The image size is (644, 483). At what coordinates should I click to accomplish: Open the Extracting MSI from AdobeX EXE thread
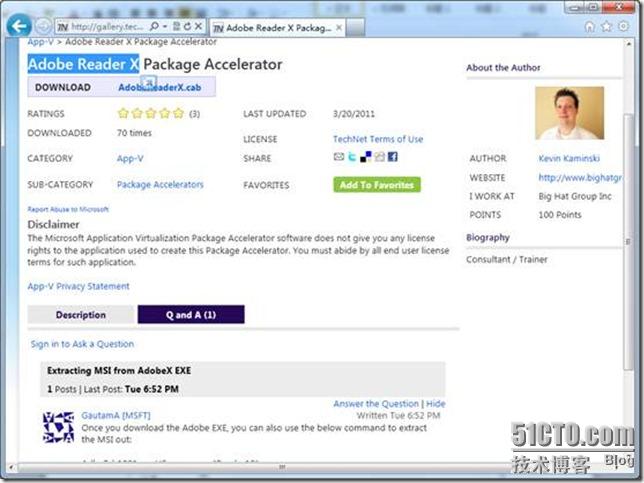click(x=119, y=370)
